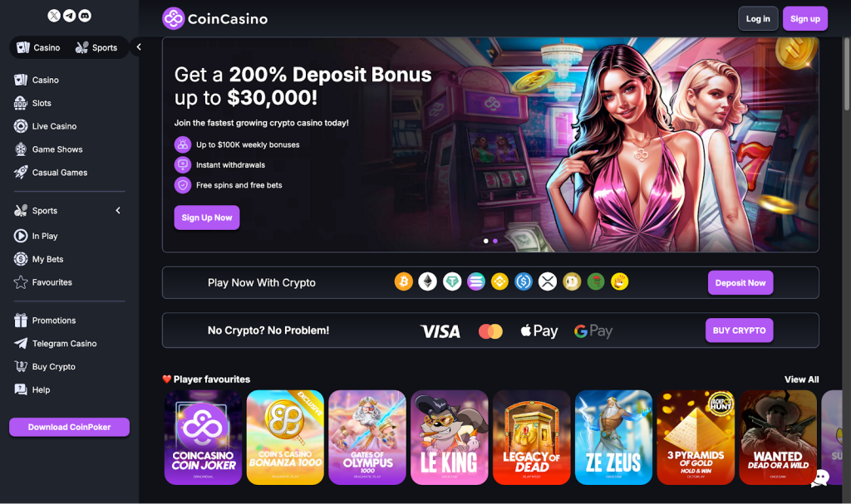Expand the Sports submenu chevron
Viewport: 851px width, 504px height.
118,211
